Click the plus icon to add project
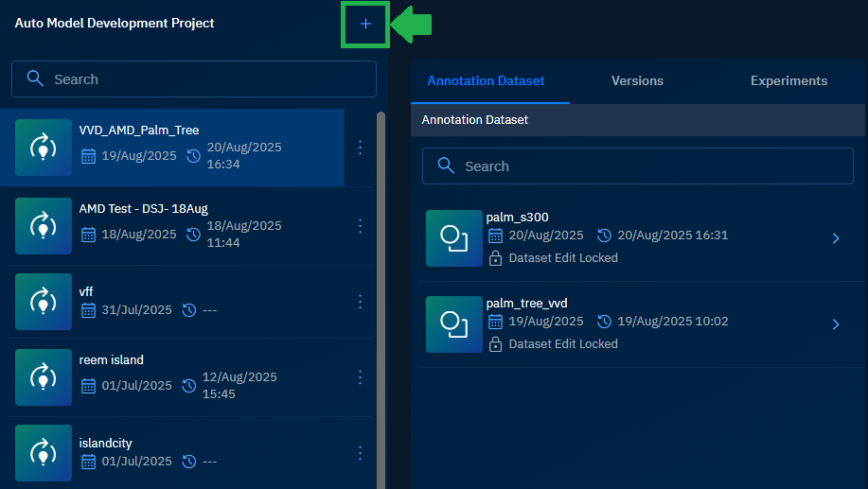 click(x=365, y=24)
